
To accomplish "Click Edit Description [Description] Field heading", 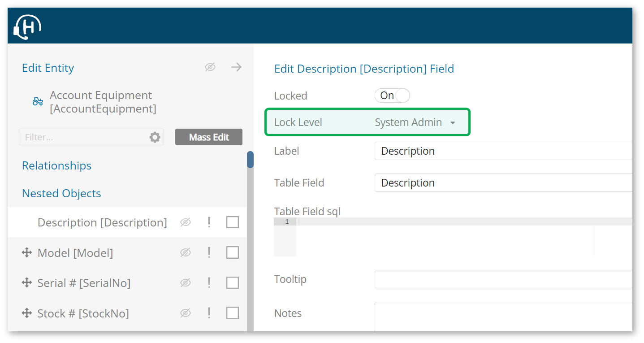I will (x=364, y=69).
